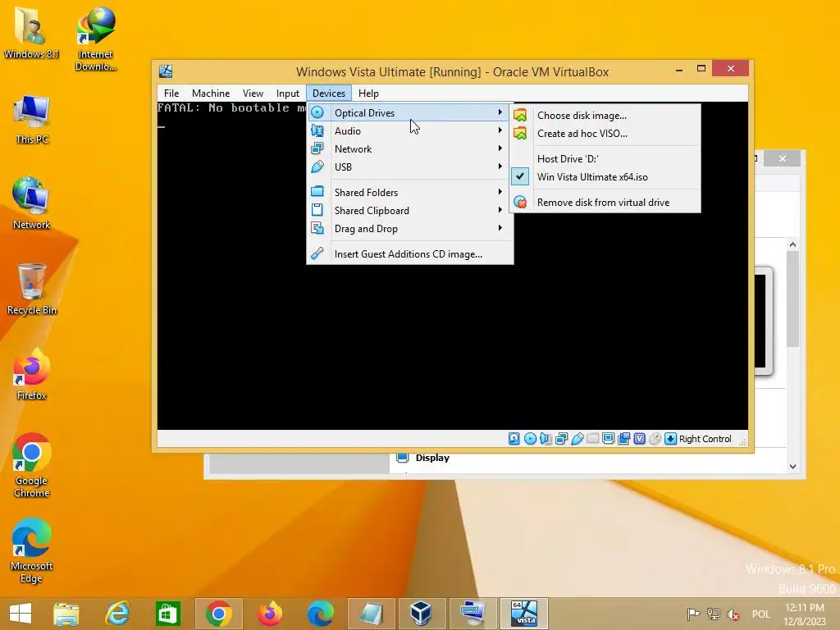Viewport: 840px width, 630px height.
Task: Click Remove disk from virtual drive
Action: click(x=605, y=202)
